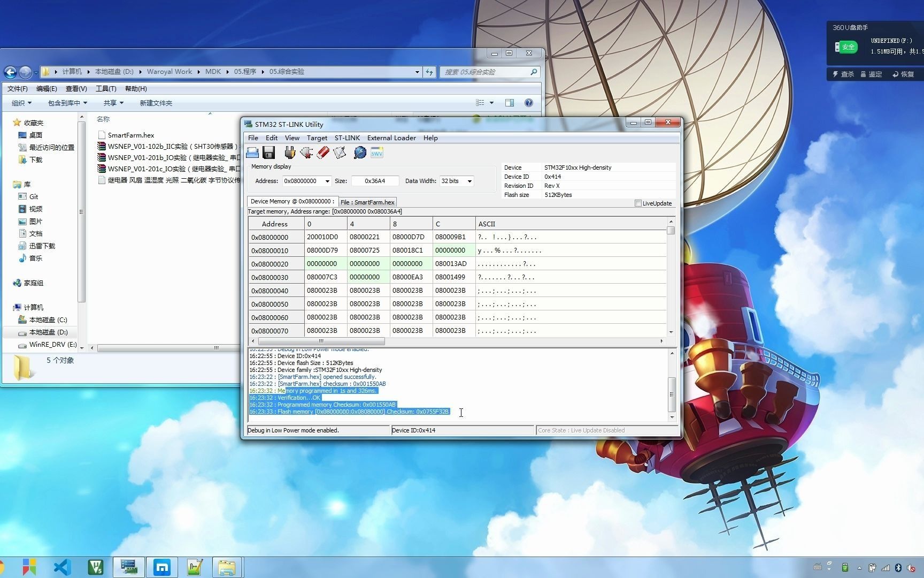The image size is (924, 578).
Task: Open 工具(T) menu in Explorer
Action: 106,89
